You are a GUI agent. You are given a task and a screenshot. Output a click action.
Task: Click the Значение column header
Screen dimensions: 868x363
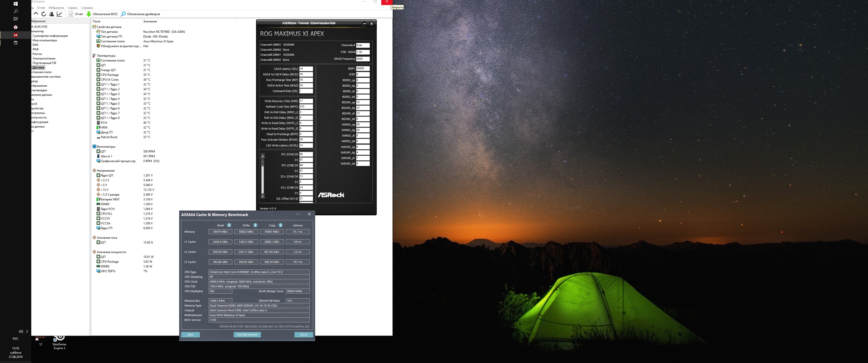tap(150, 21)
